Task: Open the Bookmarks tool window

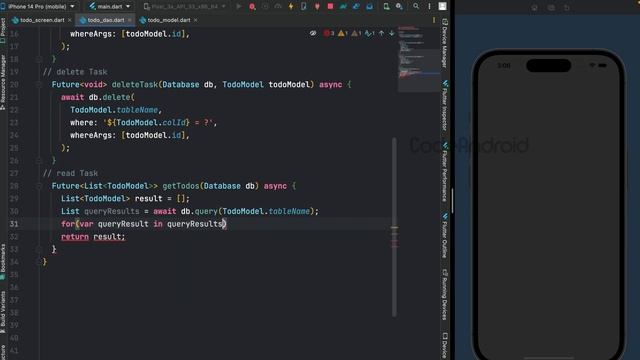Action: pos(3,261)
